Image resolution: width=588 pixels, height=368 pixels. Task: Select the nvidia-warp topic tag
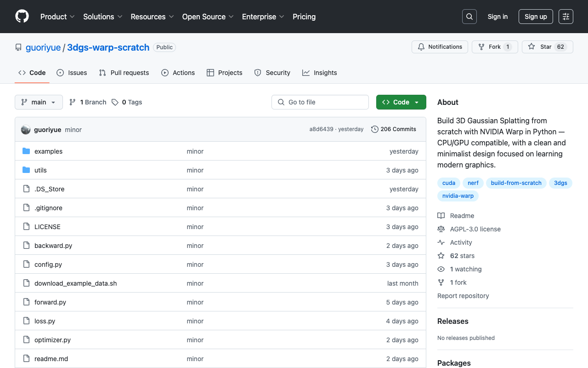click(458, 196)
